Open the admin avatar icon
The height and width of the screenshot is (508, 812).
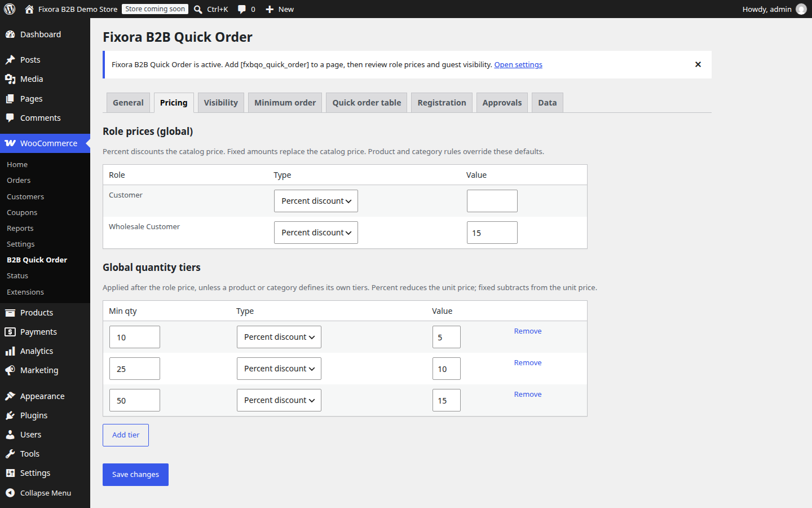click(801, 9)
